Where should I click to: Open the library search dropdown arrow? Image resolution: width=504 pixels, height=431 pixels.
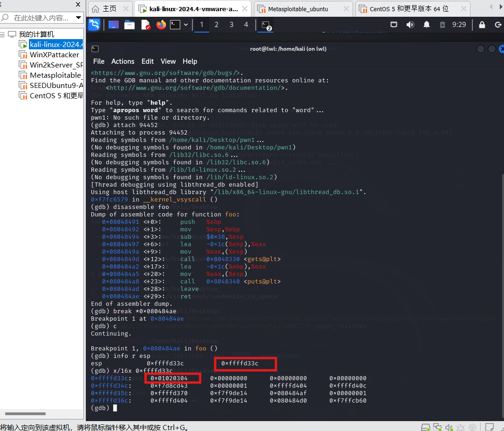78,18
